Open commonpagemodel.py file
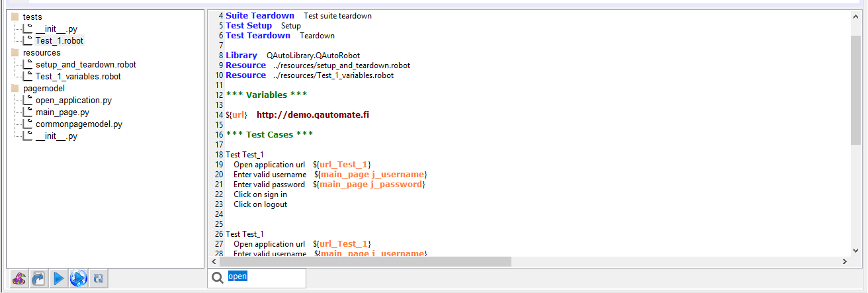The image size is (868, 293). (79, 124)
